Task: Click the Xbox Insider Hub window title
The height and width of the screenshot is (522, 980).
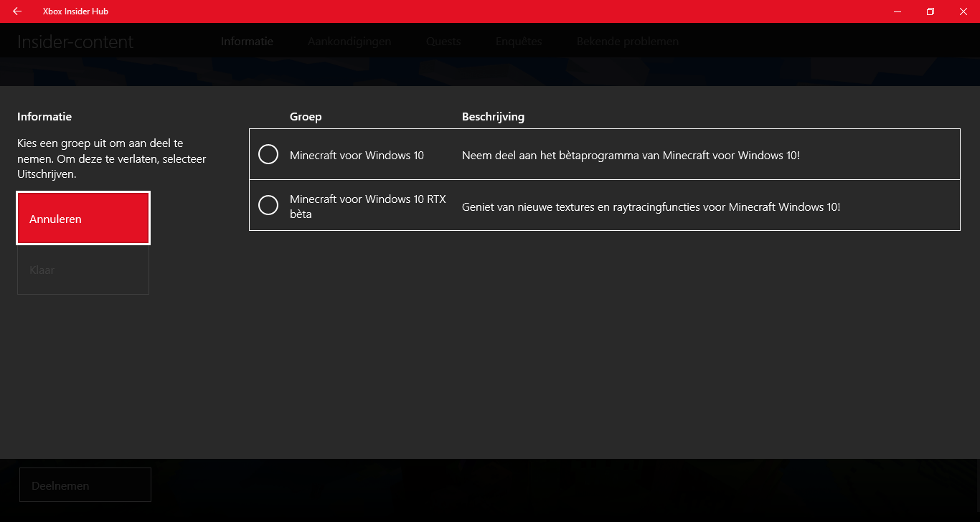Action: [75, 11]
